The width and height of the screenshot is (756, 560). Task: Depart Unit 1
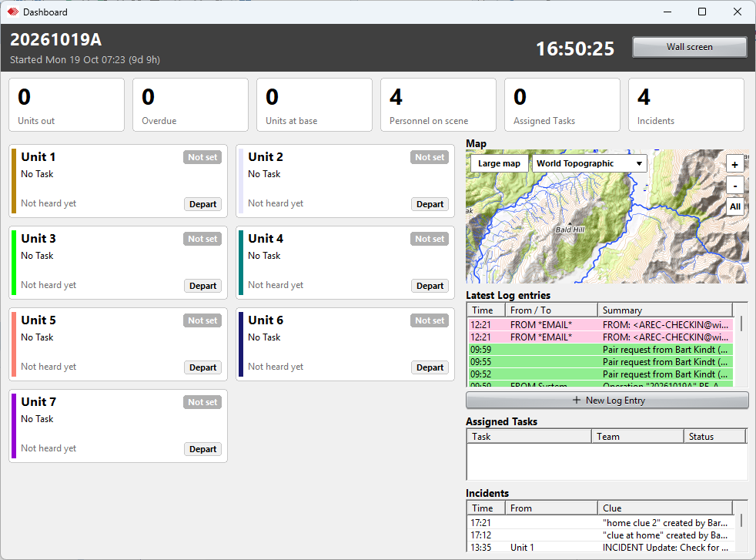click(202, 204)
